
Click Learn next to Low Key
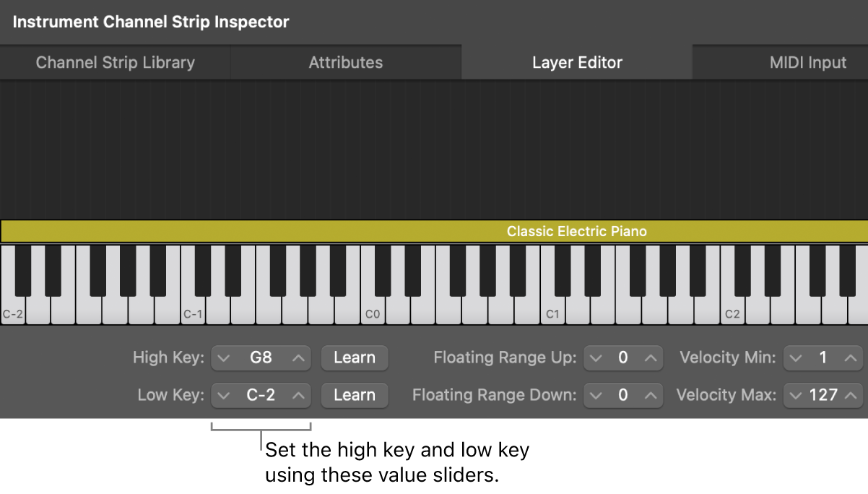(x=355, y=395)
